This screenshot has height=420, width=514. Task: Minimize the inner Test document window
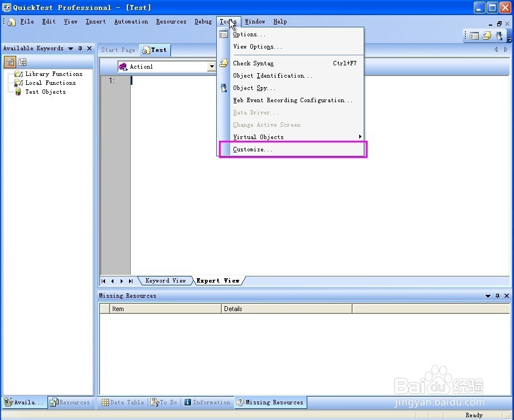(x=491, y=24)
